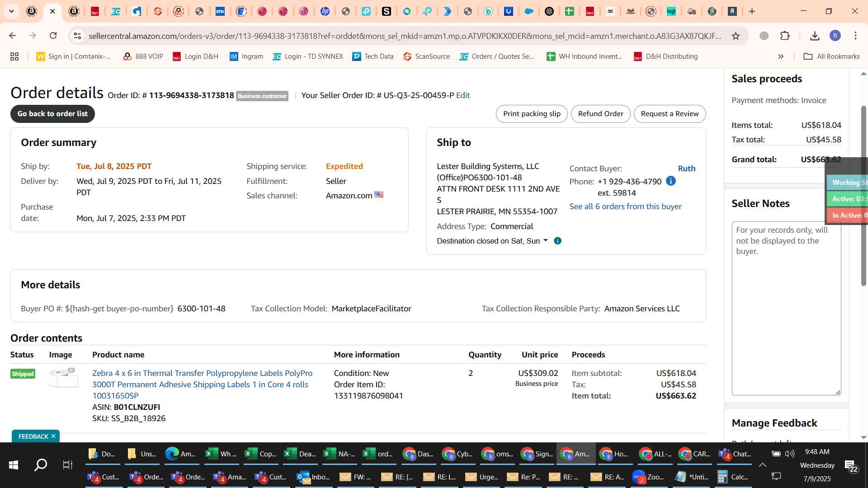Screen dimensions: 868x488
Task: Show more bookmarks with the chevron
Action: 781,56
